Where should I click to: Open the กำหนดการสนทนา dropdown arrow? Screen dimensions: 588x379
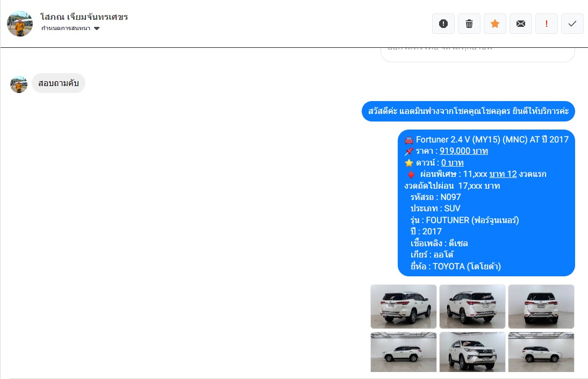coord(97,28)
